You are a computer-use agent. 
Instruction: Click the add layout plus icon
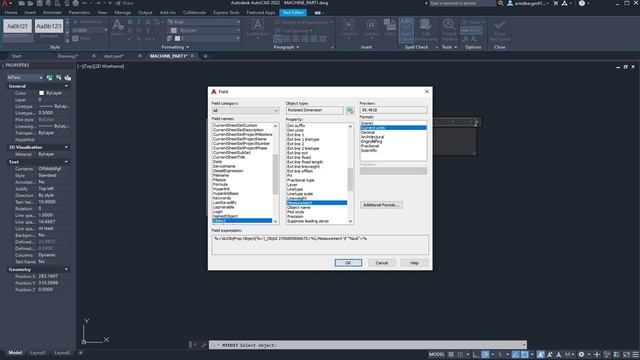80,353
